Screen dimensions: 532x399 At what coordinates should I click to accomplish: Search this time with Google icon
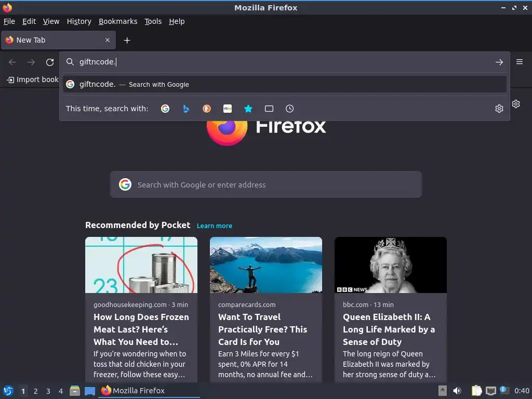[165, 109]
